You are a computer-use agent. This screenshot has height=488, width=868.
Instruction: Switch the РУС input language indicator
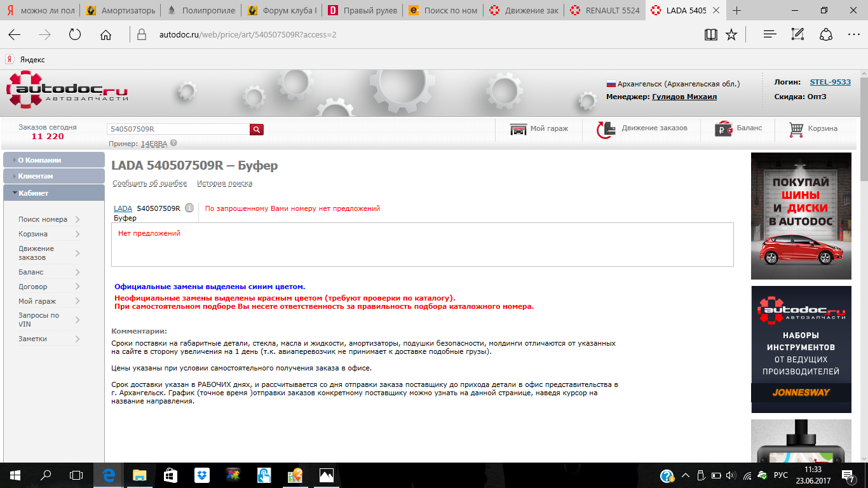pyautogui.click(x=781, y=475)
